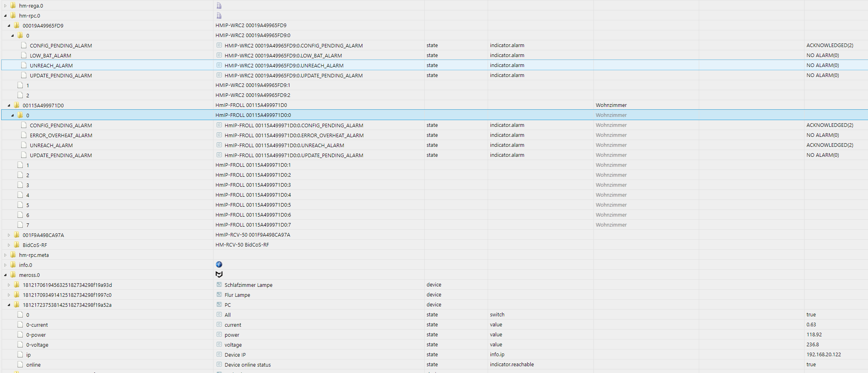Screen dimensions: 868x373
Task: Click Wohnzimmer room in the 00115A499971D0 row
Action: tap(611, 105)
